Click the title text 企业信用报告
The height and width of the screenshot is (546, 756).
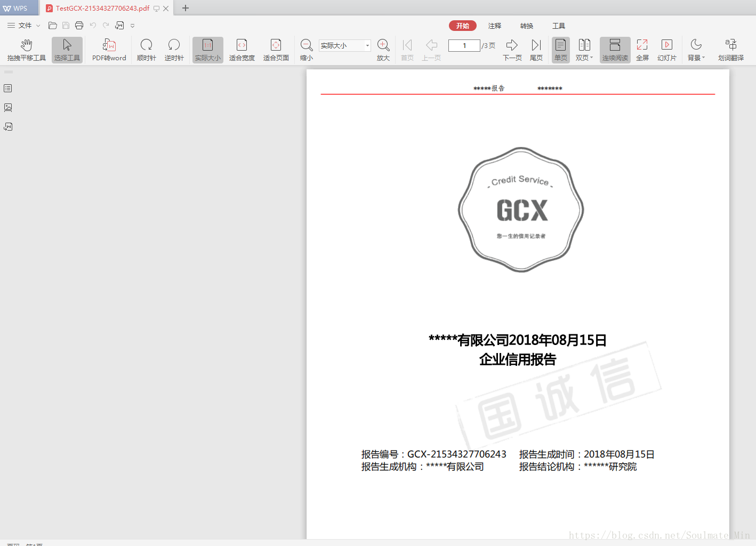[517, 359]
